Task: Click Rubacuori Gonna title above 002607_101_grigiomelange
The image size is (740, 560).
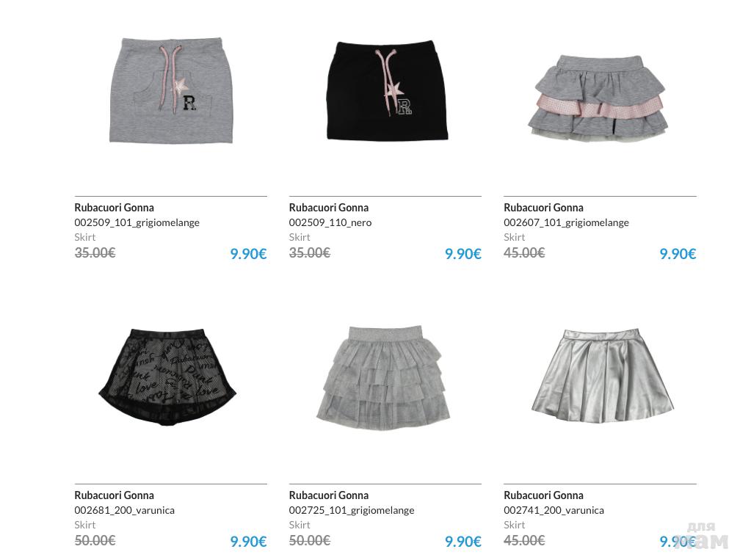Action: coord(544,208)
